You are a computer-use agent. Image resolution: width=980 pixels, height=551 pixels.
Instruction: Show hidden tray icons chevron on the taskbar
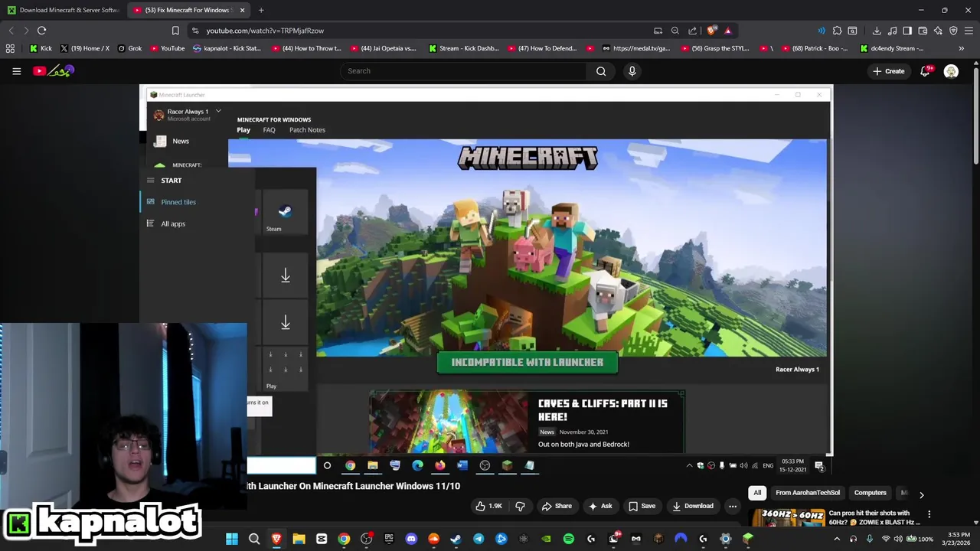click(x=836, y=539)
